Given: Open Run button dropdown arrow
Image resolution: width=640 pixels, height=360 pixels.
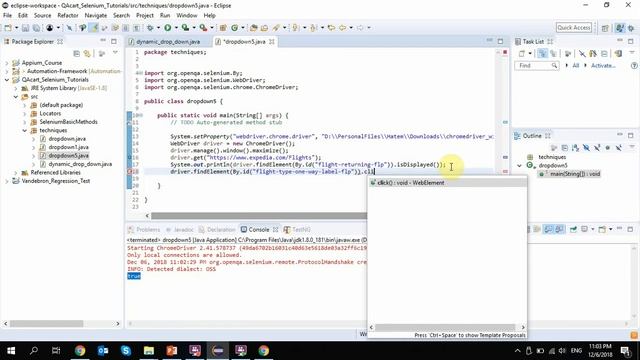Looking at the screenshot, I should pos(176,28).
